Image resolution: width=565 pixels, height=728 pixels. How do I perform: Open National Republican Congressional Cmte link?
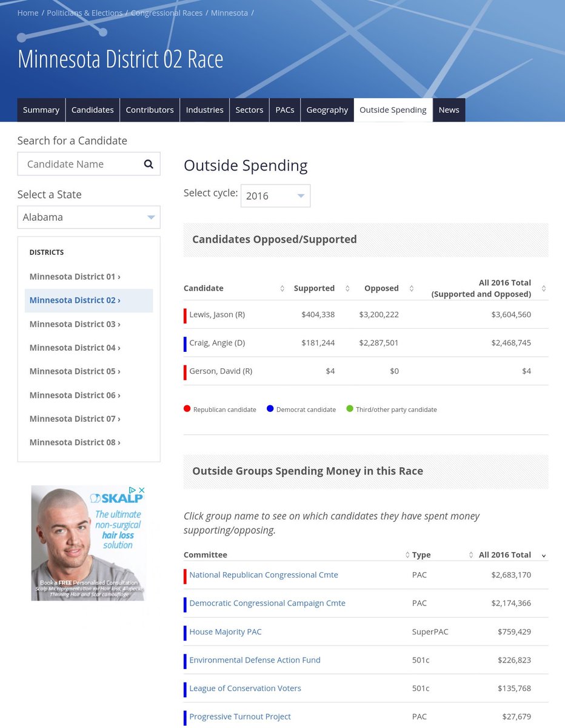pyautogui.click(x=264, y=575)
